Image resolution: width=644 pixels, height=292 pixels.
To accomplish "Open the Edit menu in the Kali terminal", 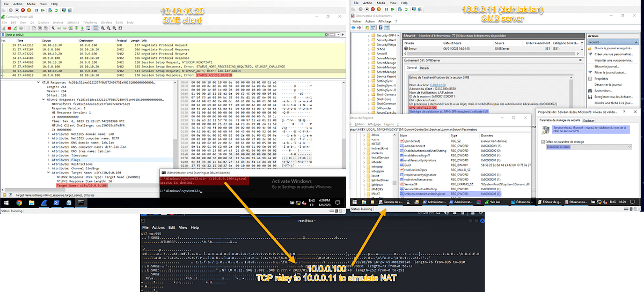I will point(172,228).
